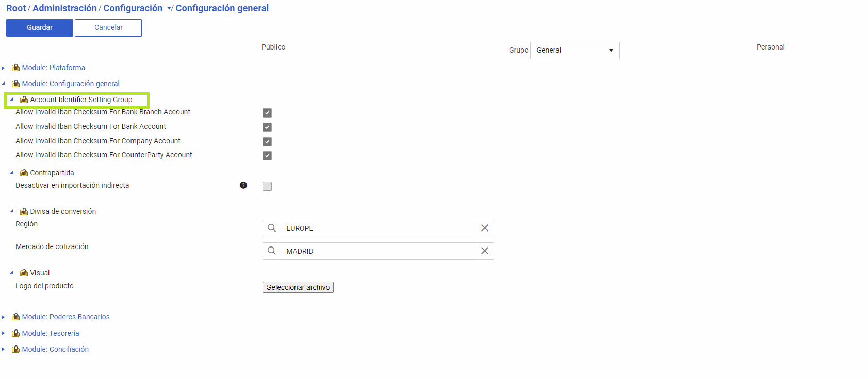Viewport: 868px width, 379px height.
Task: Click the search icon in the EUROPE field
Action: pyautogui.click(x=272, y=228)
